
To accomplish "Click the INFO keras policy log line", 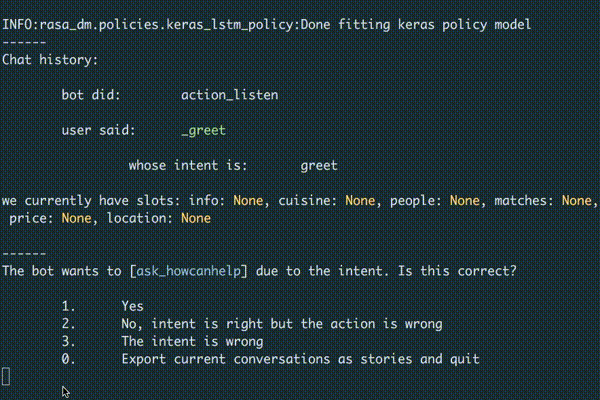I will 267,25.
